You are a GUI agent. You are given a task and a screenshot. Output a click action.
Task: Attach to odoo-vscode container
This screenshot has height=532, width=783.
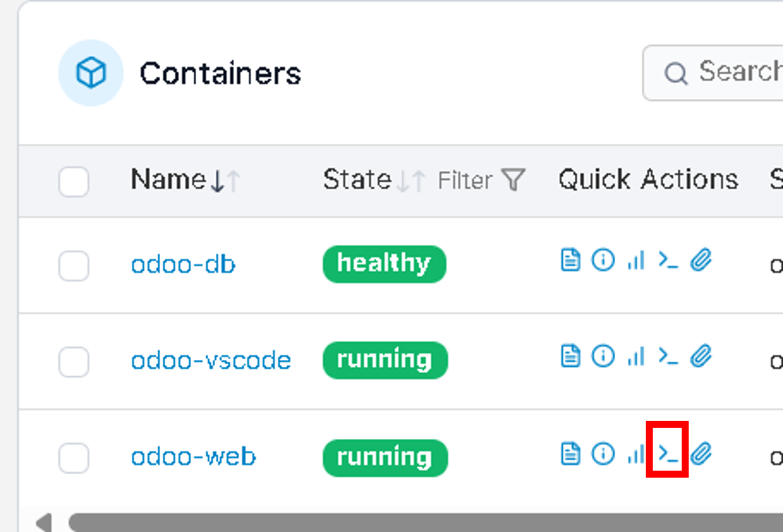coord(701,356)
